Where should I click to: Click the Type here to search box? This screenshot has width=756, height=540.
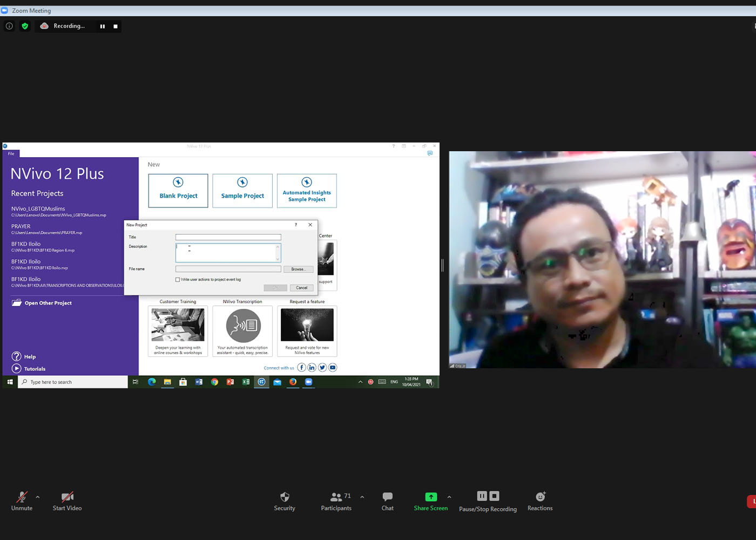73,382
